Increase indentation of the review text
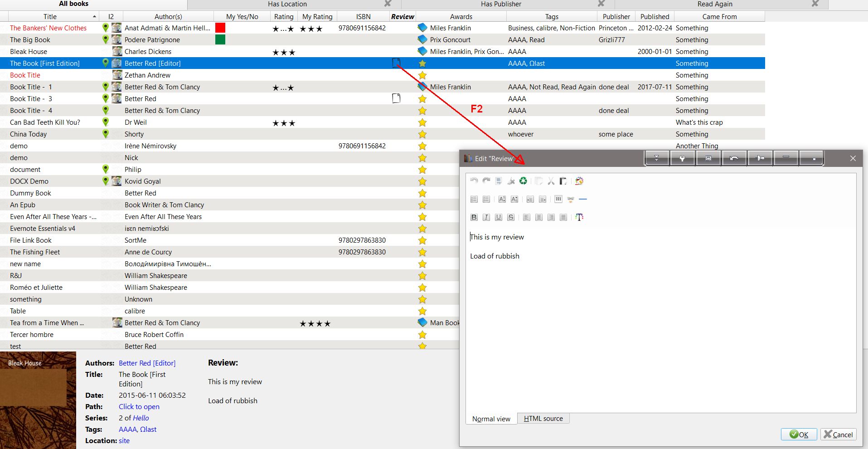 (530, 199)
